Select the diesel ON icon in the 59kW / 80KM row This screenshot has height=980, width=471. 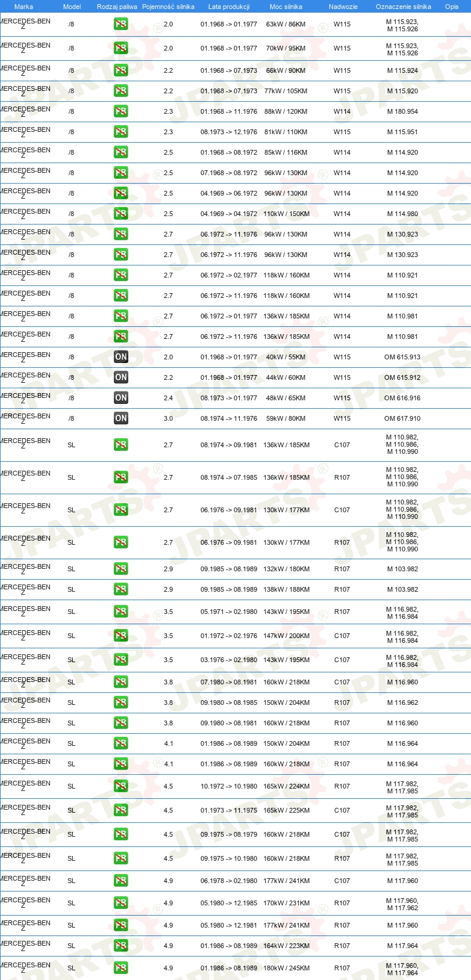tap(121, 419)
